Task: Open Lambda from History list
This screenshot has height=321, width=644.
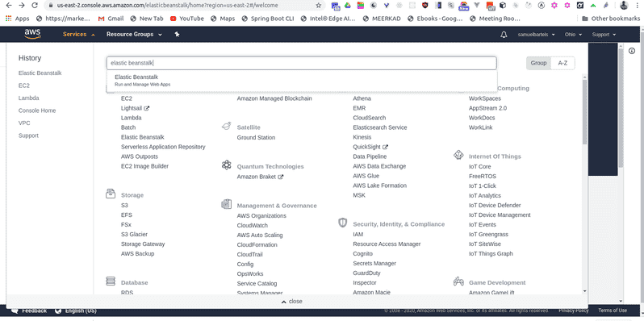Action: click(29, 98)
